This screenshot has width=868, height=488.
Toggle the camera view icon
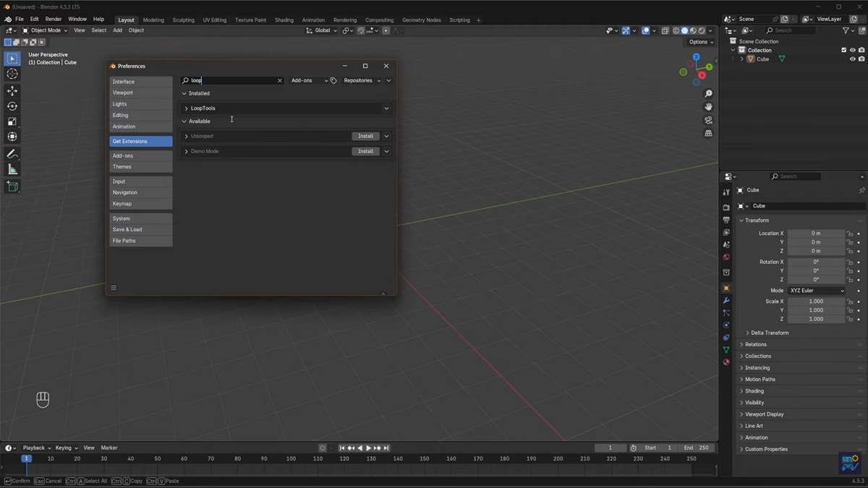(x=708, y=120)
